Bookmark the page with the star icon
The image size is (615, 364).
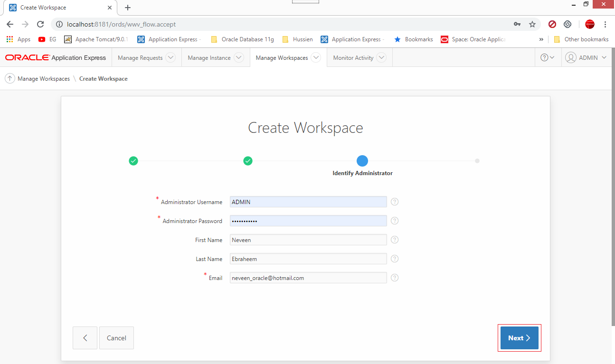532,24
